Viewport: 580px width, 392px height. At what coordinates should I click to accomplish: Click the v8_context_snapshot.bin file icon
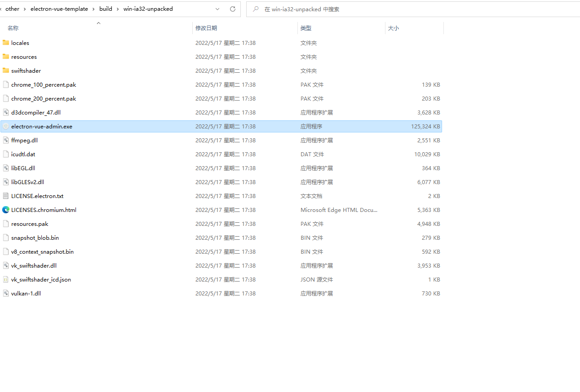point(6,251)
